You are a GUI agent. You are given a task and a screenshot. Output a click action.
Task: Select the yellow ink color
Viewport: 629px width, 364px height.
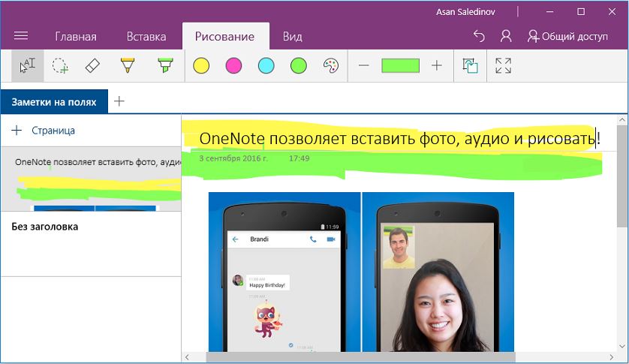pos(201,66)
